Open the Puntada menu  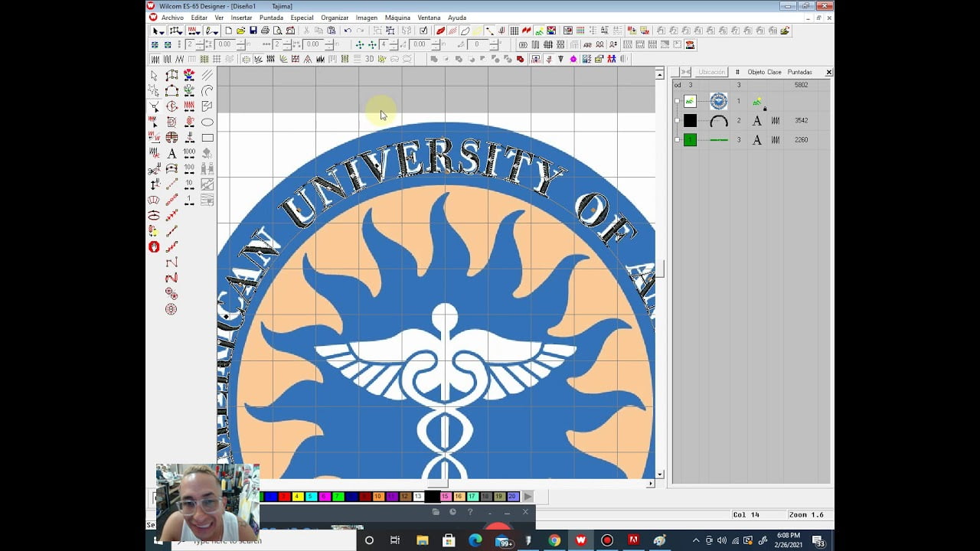coord(271,18)
